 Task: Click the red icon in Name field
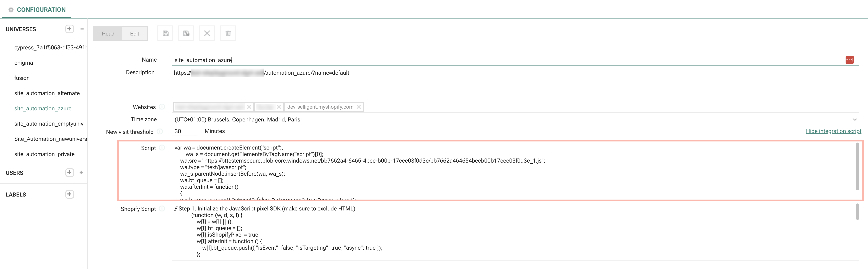[x=849, y=60]
